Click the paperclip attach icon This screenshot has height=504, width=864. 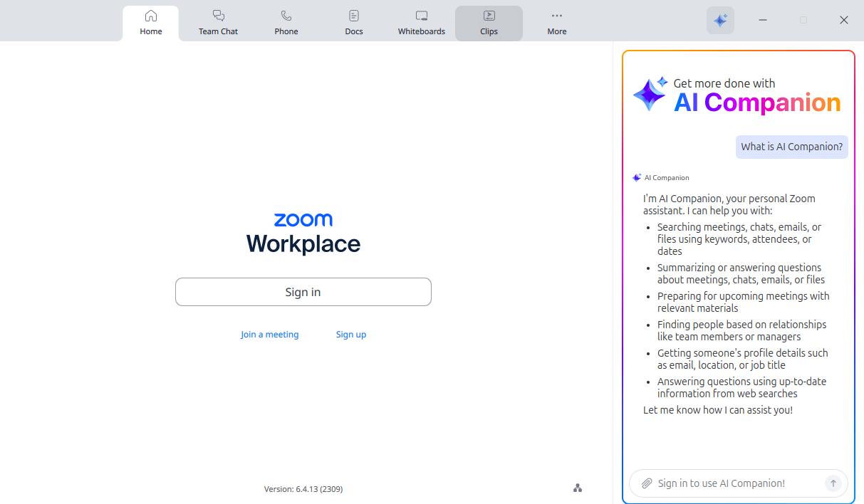tap(647, 483)
